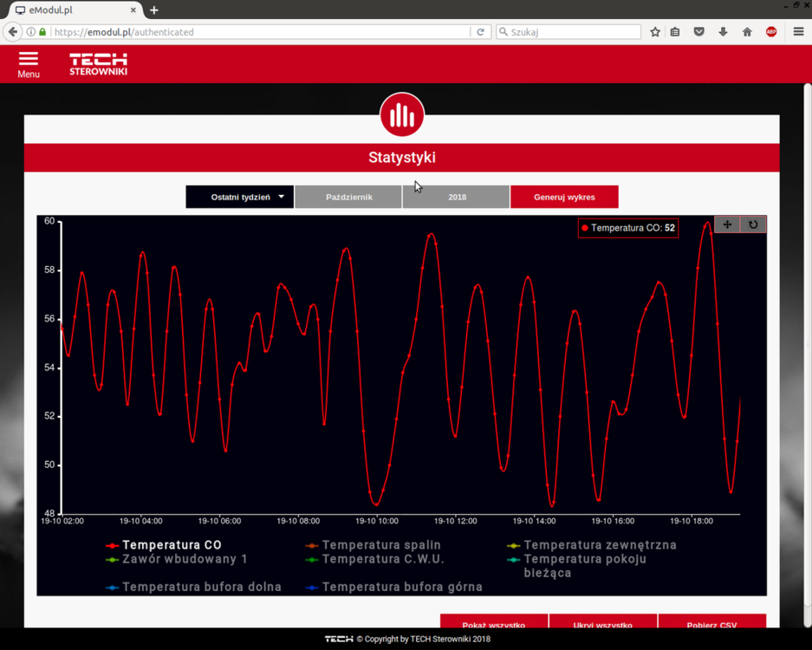The image size is (812, 650).
Task: Expand the Ostatni tydzień period dropdown
Action: pyautogui.click(x=240, y=197)
